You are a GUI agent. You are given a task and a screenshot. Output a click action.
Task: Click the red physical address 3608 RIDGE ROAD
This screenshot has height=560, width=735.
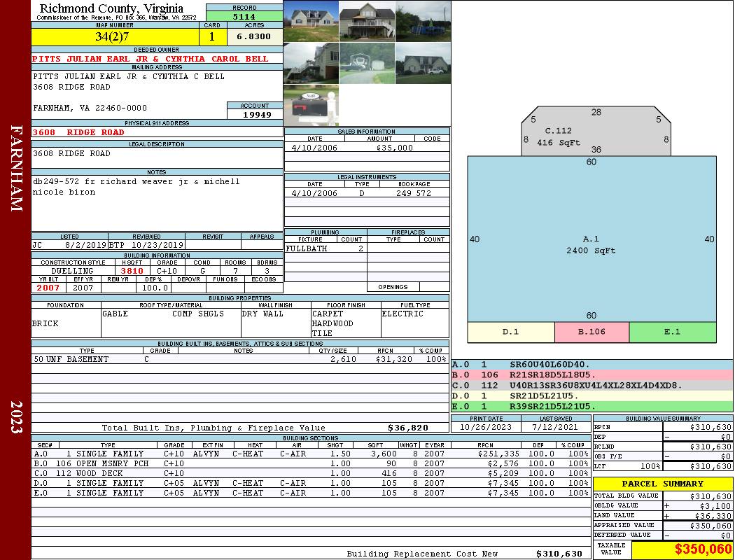78,132
